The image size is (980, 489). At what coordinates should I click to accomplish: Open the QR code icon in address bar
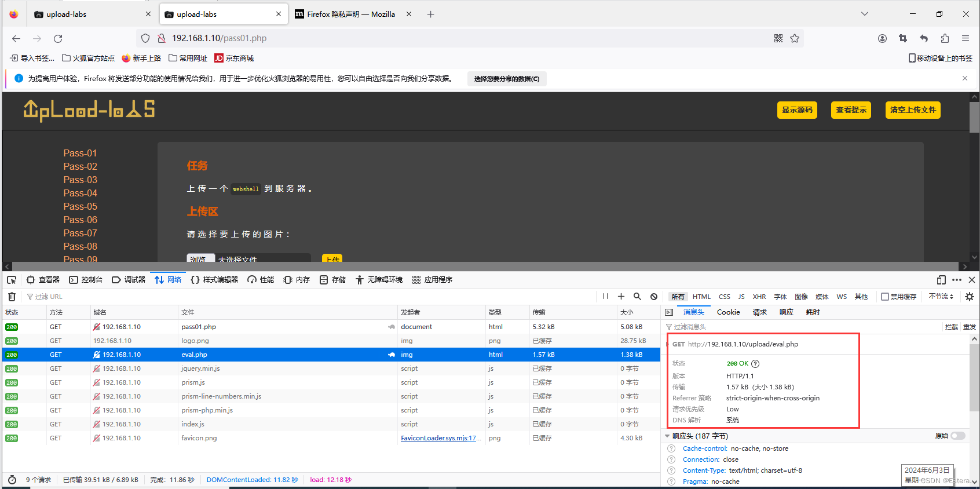778,38
